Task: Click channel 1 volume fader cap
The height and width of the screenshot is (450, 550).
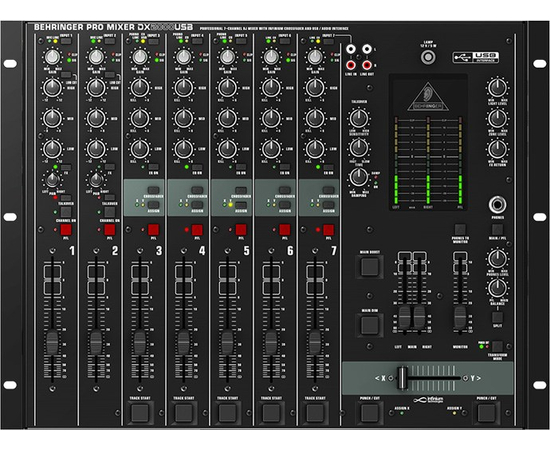Action: 52,343
